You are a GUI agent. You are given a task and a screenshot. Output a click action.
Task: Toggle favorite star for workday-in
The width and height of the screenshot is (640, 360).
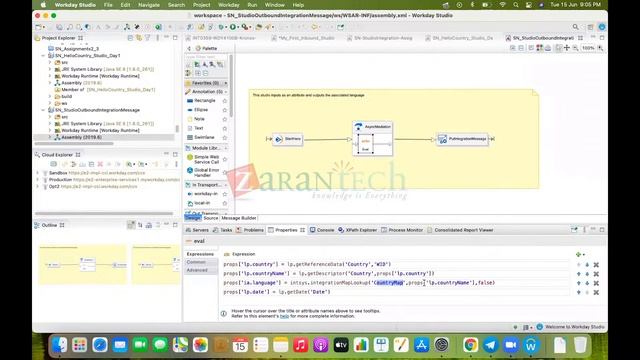(x=224, y=194)
